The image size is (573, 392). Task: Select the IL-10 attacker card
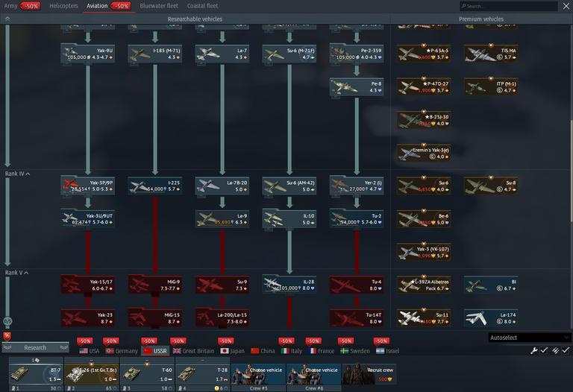coord(289,218)
